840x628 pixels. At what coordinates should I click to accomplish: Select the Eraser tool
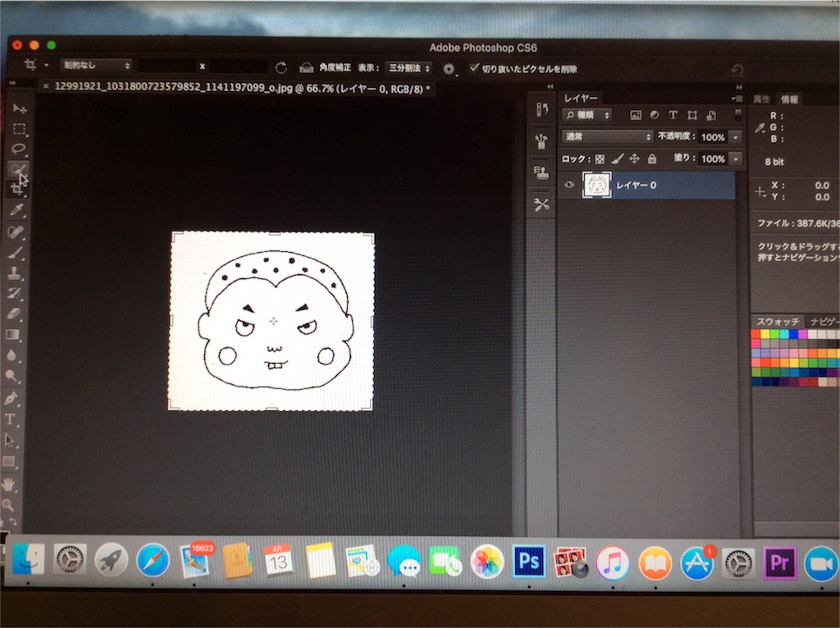click(14, 314)
